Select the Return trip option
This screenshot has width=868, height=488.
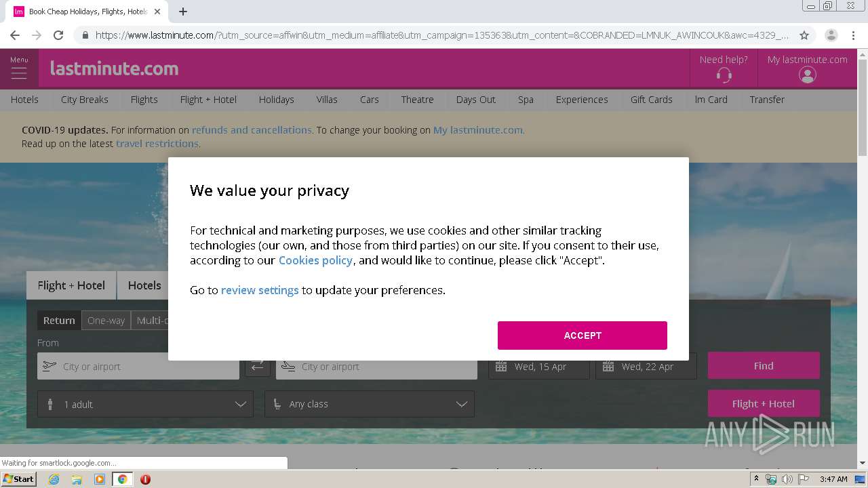coord(59,321)
